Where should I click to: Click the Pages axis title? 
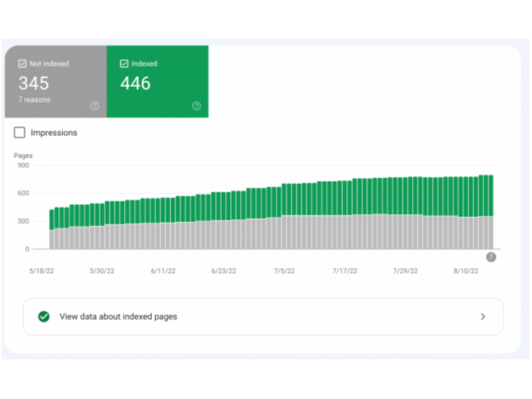coord(23,156)
